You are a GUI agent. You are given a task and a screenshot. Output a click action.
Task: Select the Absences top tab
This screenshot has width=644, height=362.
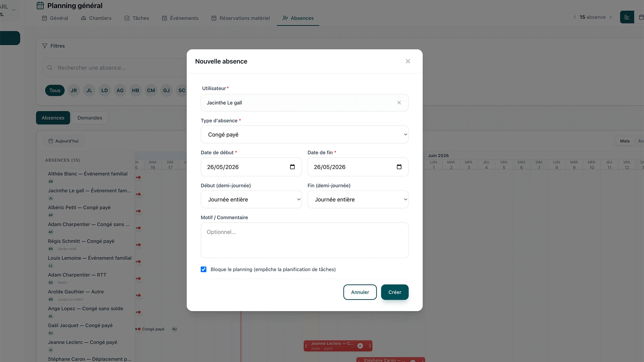(x=298, y=18)
